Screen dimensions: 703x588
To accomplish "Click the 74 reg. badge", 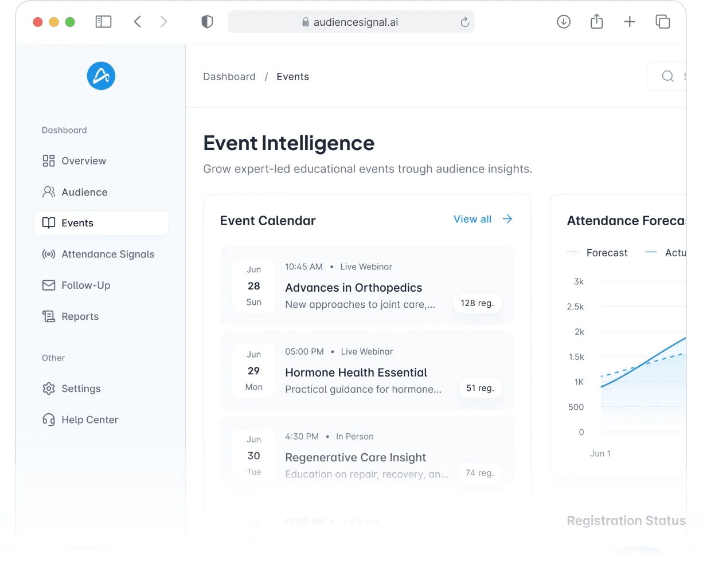I will tap(480, 473).
